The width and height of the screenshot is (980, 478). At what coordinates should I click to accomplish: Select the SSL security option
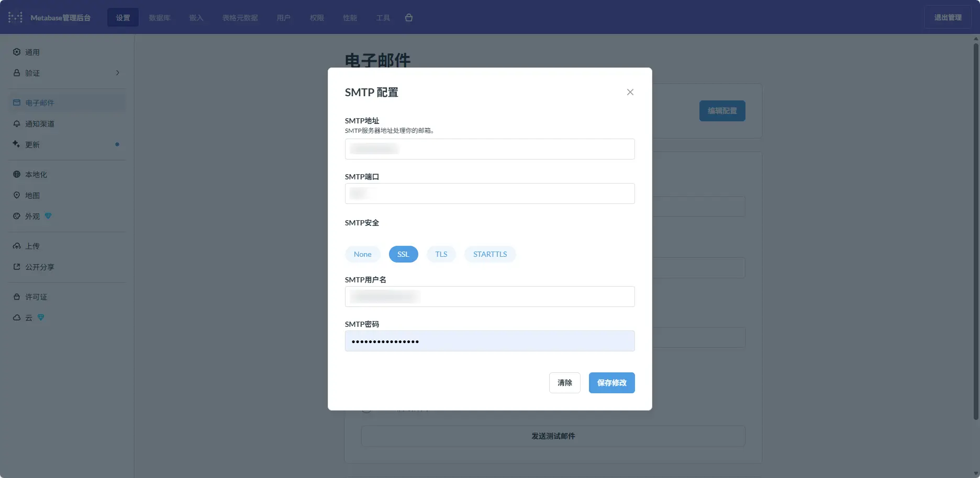click(403, 254)
